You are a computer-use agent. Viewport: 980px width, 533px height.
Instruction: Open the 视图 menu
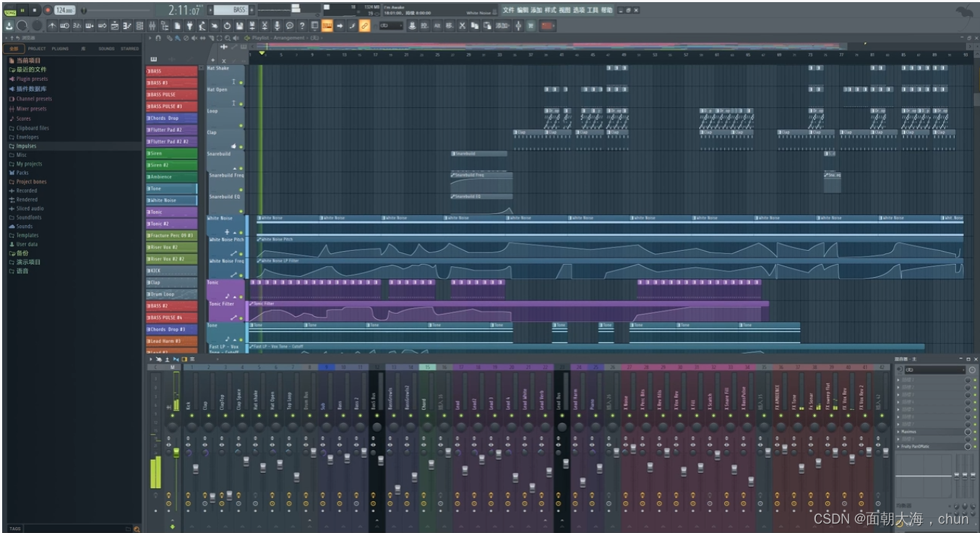point(564,10)
